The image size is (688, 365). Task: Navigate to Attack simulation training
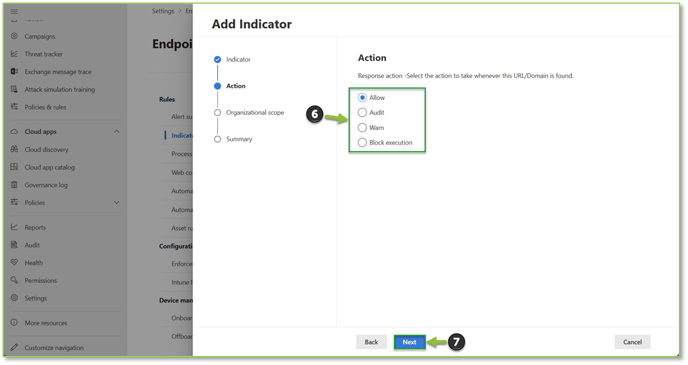(x=60, y=89)
